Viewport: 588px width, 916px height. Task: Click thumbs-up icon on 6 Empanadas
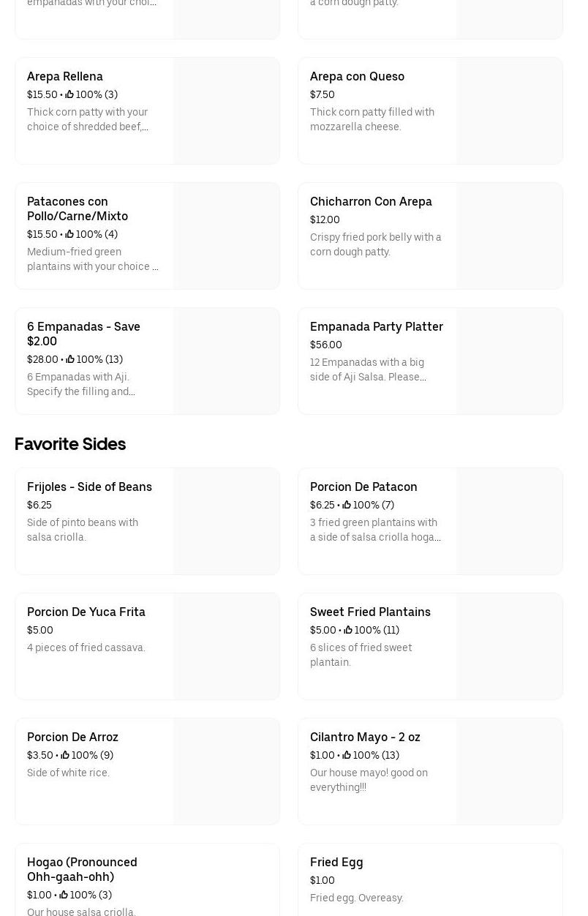(70, 359)
